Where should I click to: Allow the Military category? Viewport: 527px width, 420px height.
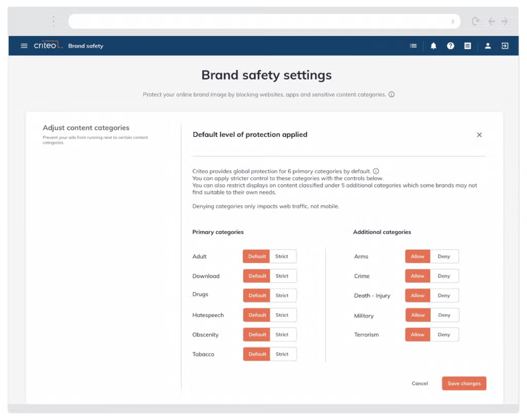(x=418, y=315)
